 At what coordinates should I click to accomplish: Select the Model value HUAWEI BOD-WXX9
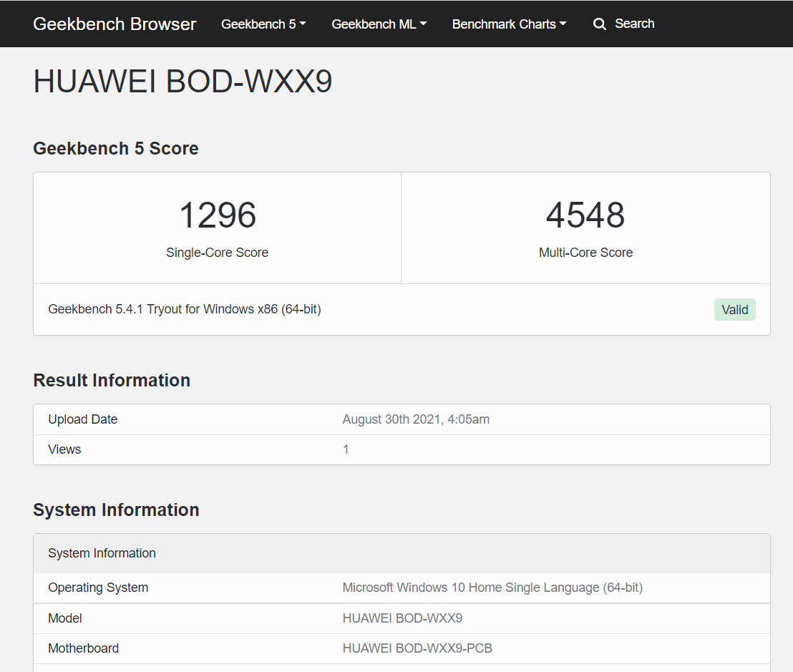pyautogui.click(x=402, y=618)
